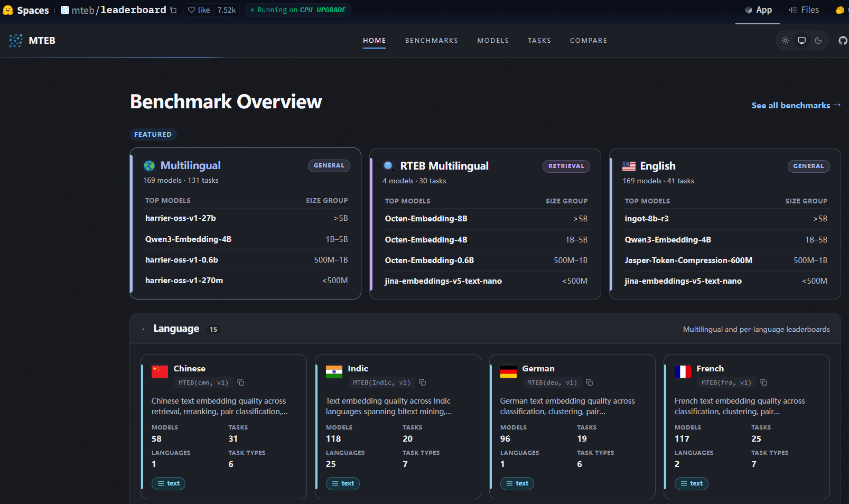The height and width of the screenshot is (504, 849).
Task: Click the text tag on Chinese card
Action: 169,483
